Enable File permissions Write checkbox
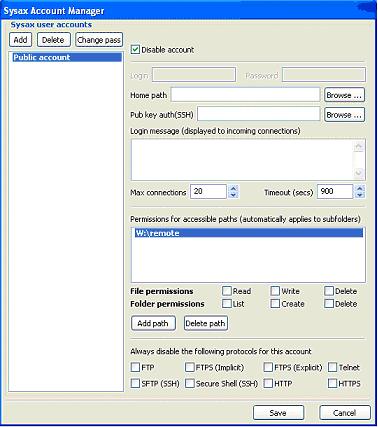Screen dimensions: 378x427 [275, 291]
